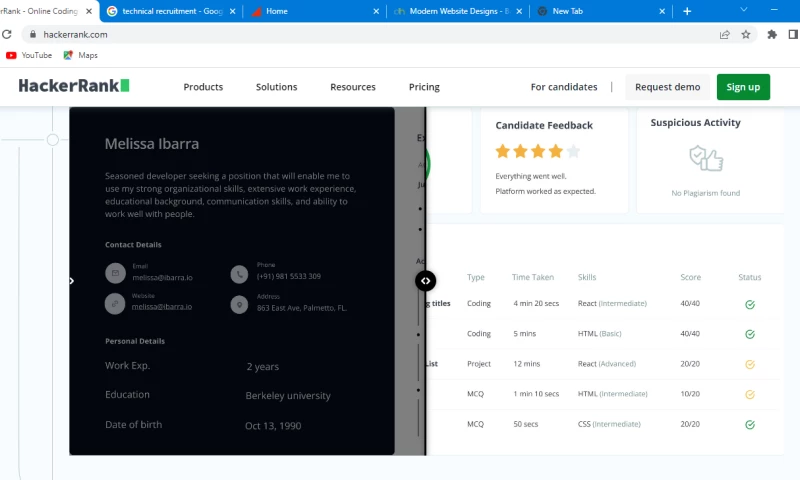Click status checkmark for React Intermediate row
This screenshot has height=480, width=800.
749,304
